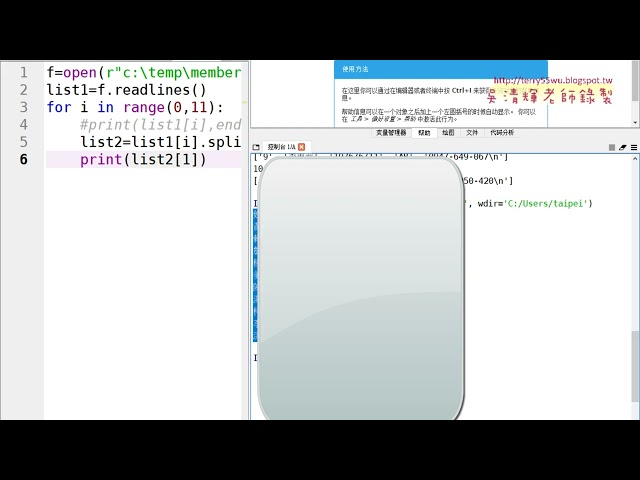Click the f=open(r"c:\temp\member code line

[x=144, y=73]
